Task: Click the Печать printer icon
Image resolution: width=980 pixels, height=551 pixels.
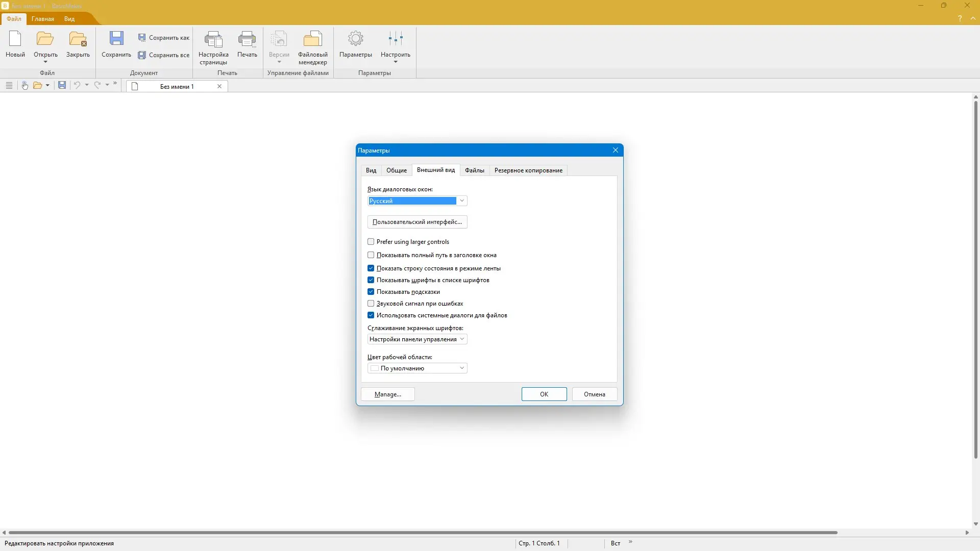Action: click(x=247, y=39)
